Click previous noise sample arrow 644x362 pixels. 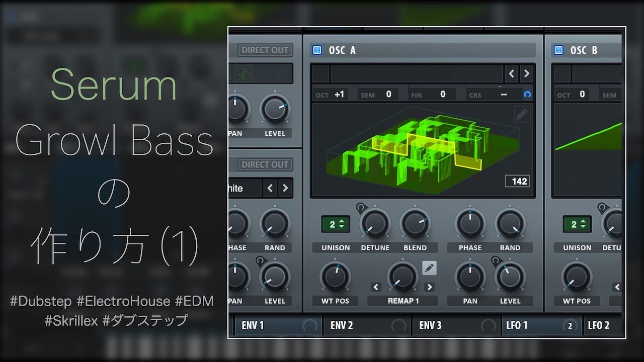(270, 188)
